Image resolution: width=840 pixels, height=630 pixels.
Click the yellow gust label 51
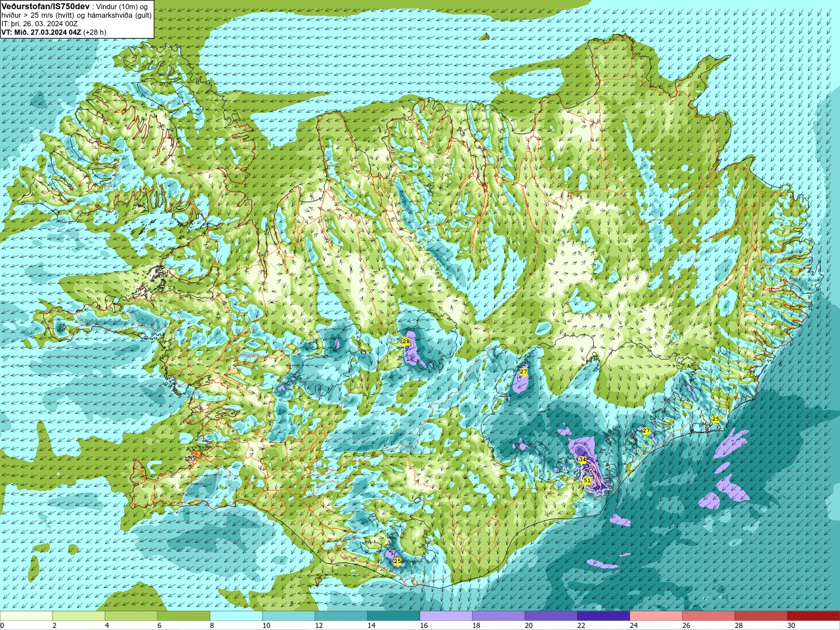[x=587, y=480]
